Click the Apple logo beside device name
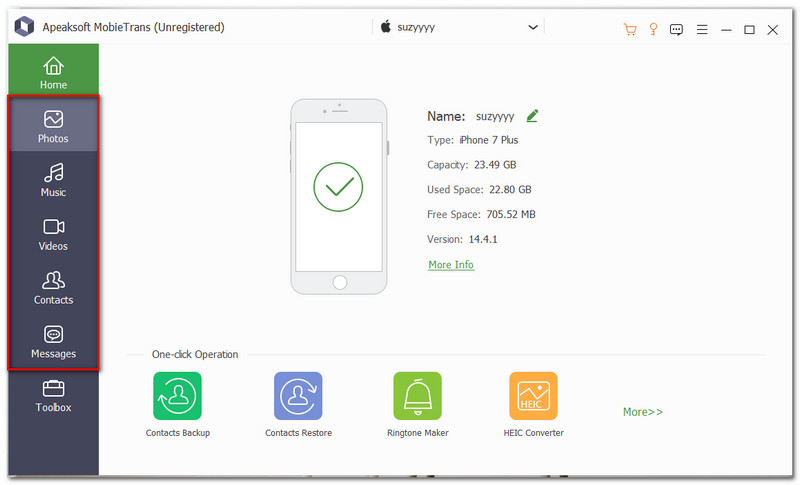800x485 pixels. pyautogui.click(x=386, y=26)
